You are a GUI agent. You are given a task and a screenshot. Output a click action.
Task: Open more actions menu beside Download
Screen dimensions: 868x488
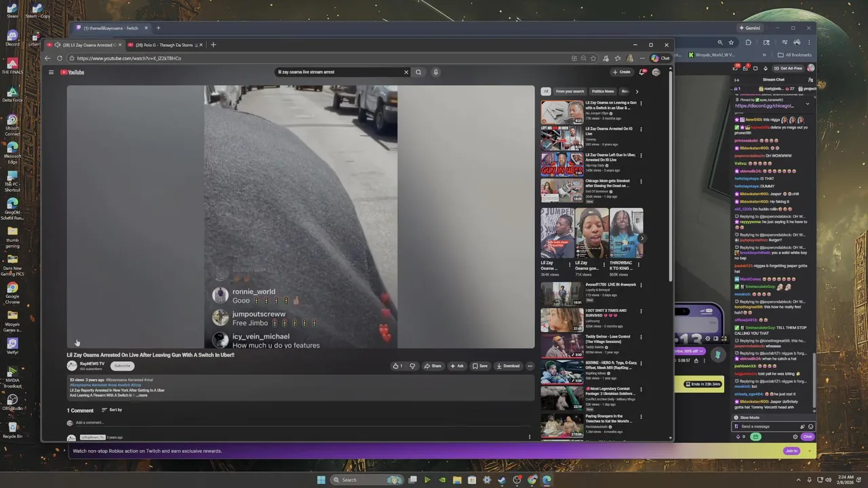530,366
